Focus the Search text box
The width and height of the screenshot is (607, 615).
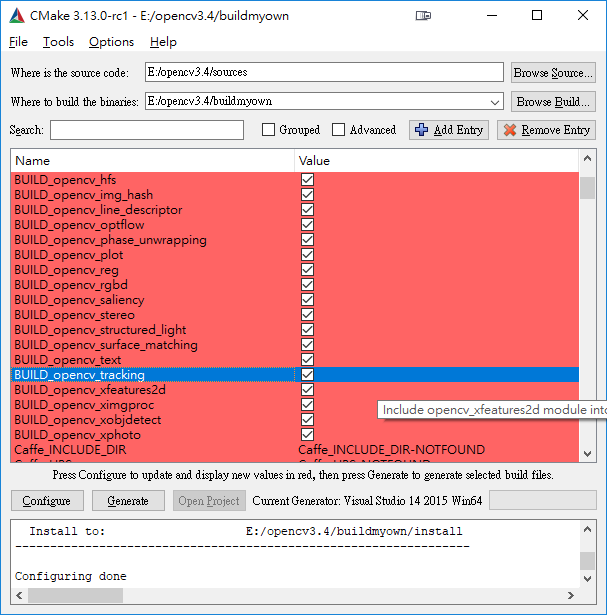147,130
